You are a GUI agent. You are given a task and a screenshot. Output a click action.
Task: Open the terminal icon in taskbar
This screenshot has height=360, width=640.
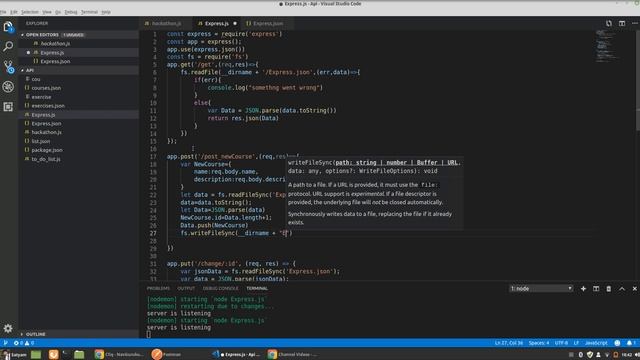[65, 353]
